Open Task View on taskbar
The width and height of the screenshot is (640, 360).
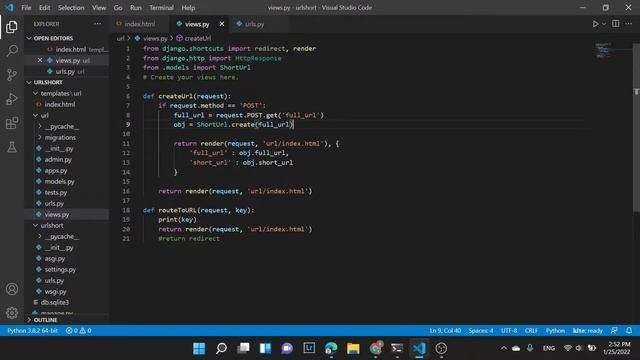click(243, 349)
